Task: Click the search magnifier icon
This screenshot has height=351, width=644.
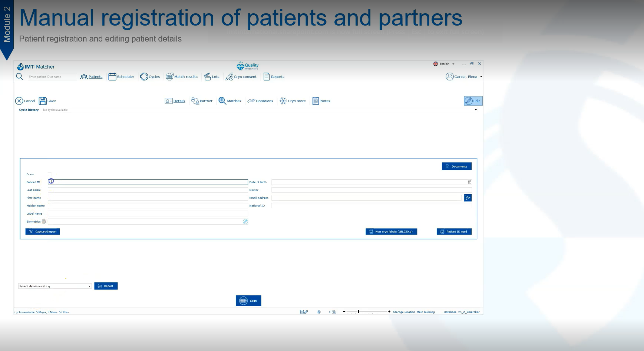Action: pyautogui.click(x=19, y=76)
